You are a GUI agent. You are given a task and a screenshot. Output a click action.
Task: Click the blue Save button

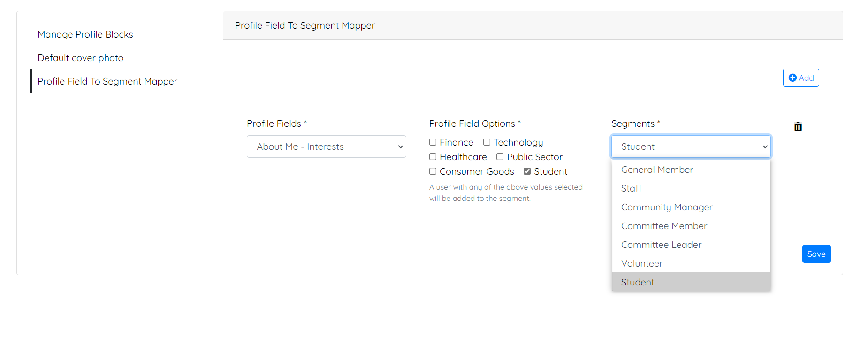point(816,254)
